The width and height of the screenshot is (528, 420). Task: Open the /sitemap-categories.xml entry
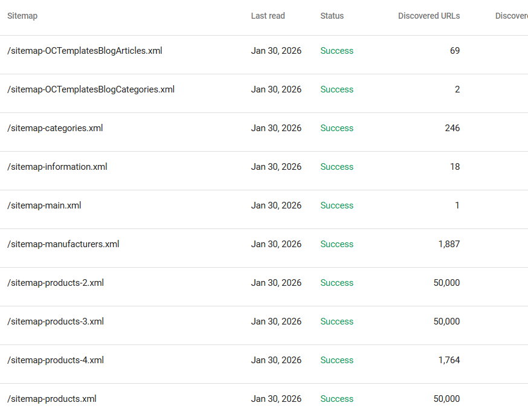55,128
